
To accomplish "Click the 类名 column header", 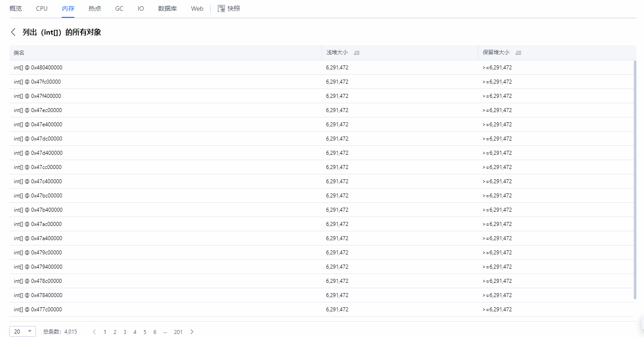I will pyautogui.click(x=19, y=53).
